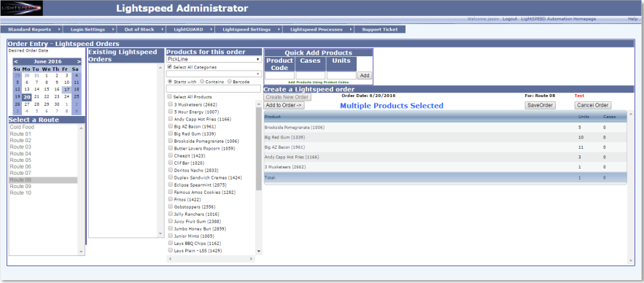This screenshot has width=644, height=283.
Task: Check the Jolly Ranchers (1016) product
Action: coord(170,214)
